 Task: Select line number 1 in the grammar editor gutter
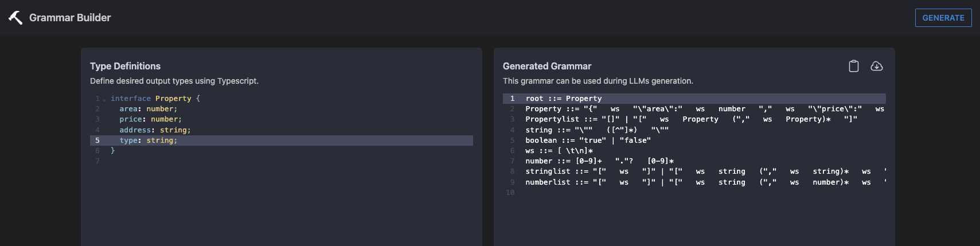(x=512, y=99)
